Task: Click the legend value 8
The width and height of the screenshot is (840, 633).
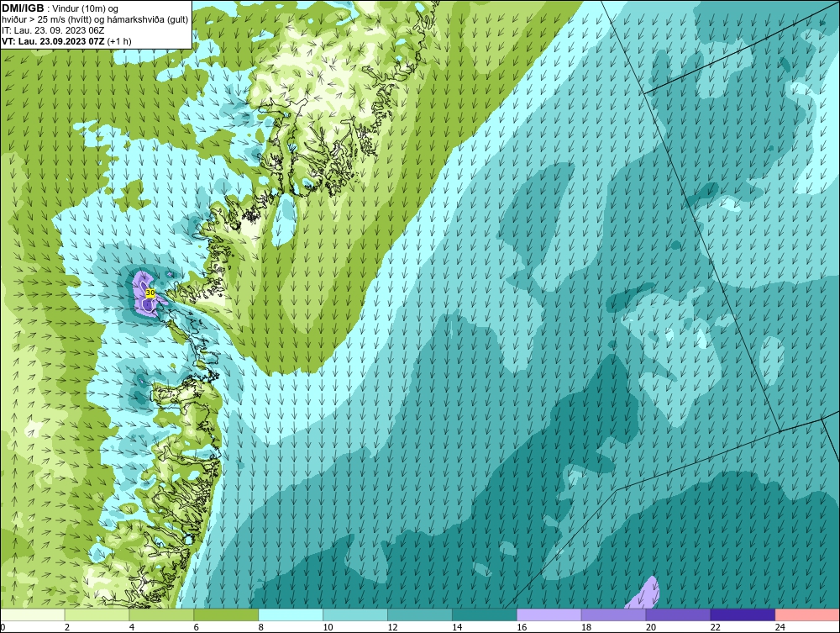Action: point(261,627)
